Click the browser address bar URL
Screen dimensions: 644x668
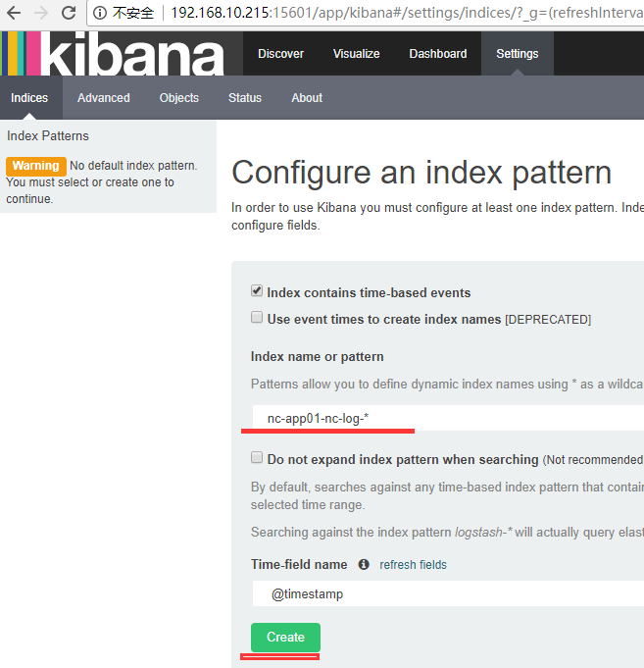407,13
